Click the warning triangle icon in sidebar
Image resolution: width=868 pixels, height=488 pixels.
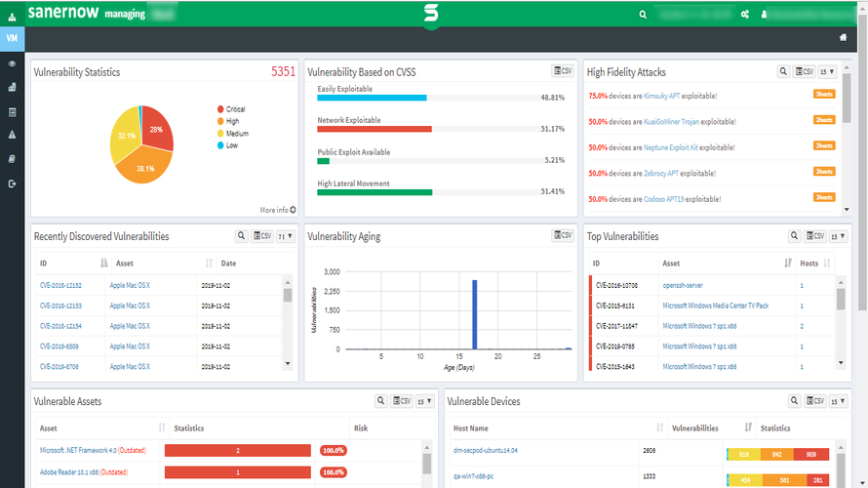tap(12, 136)
